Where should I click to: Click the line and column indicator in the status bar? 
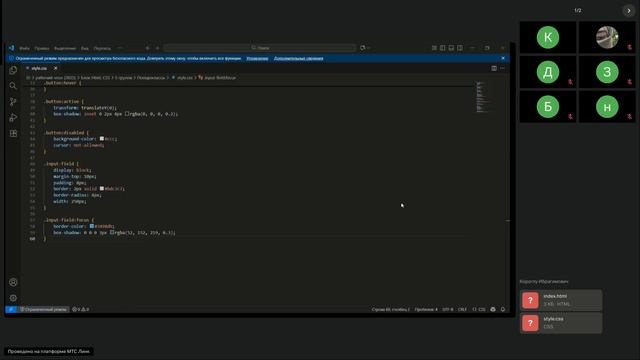click(391, 309)
